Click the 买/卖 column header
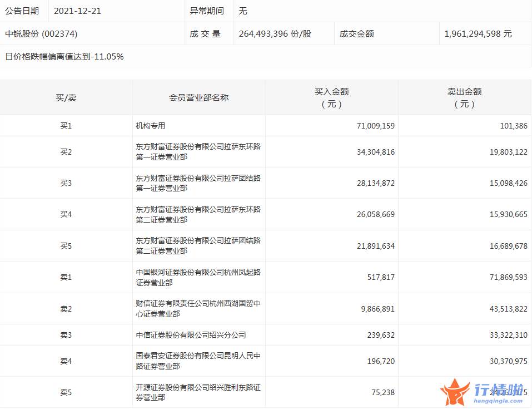Image resolution: width=532 pixels, height=409 pixels. 66,98
